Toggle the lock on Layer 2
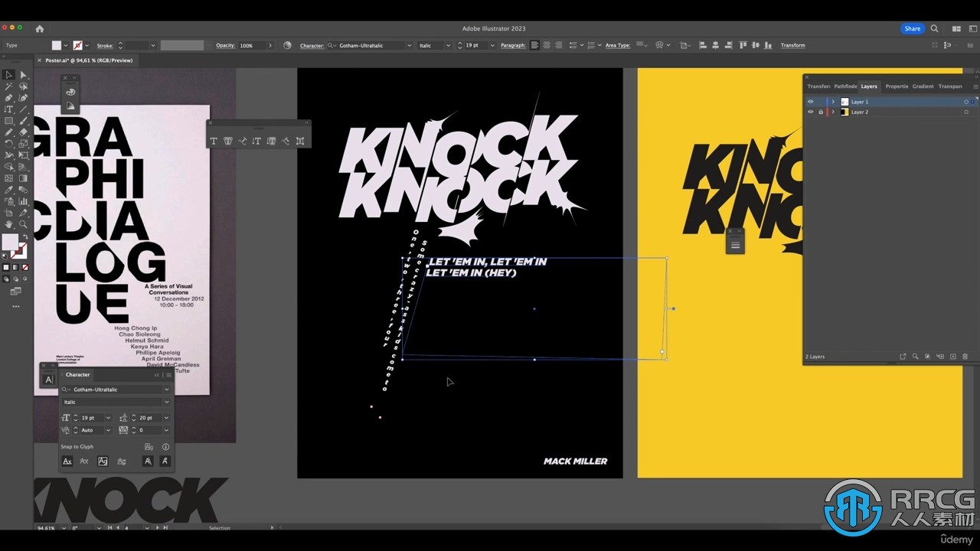Screen dimensions: 980x551 (820, 112)
